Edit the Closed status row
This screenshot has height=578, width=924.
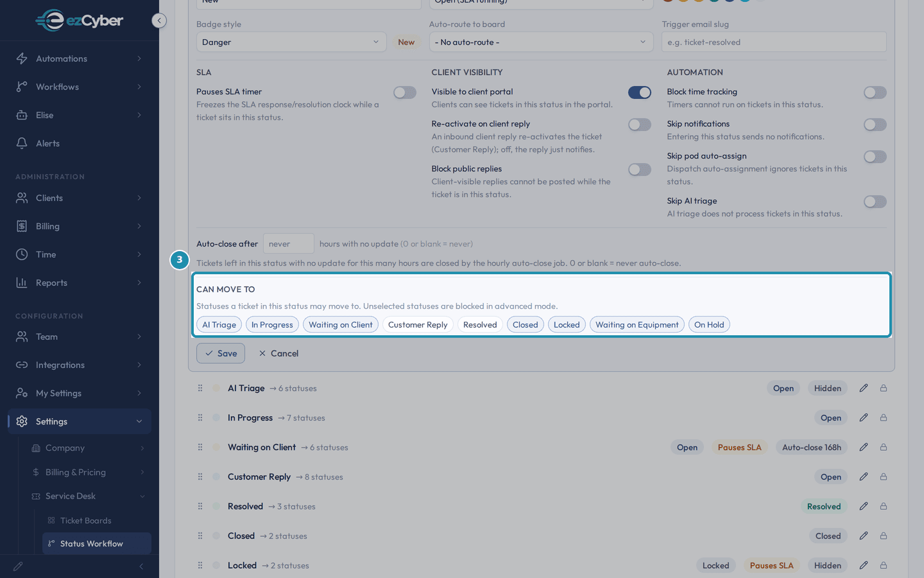click(864, 536)
